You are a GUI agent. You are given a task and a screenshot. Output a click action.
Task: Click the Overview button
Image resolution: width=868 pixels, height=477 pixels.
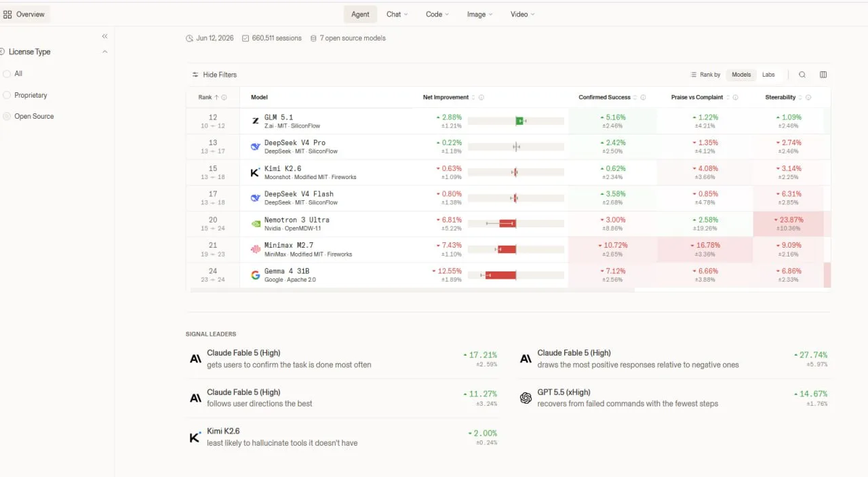click(25, 14)
